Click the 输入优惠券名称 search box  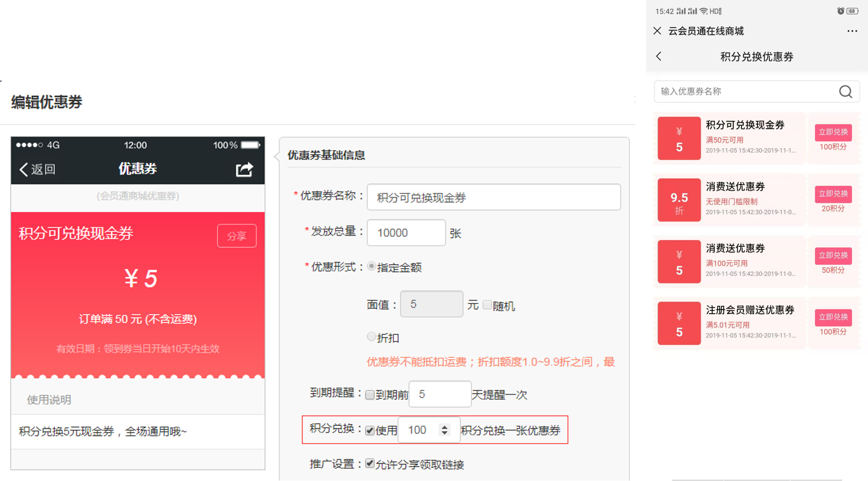(757, 92)
